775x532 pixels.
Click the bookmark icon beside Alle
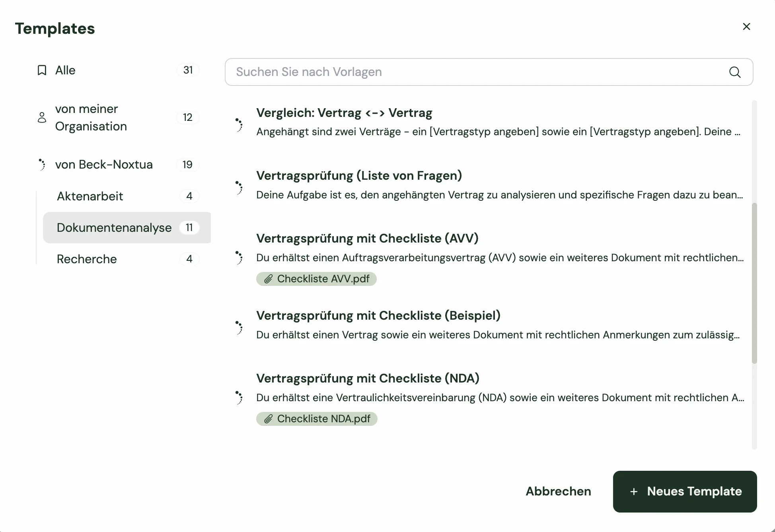click(42, 70)
